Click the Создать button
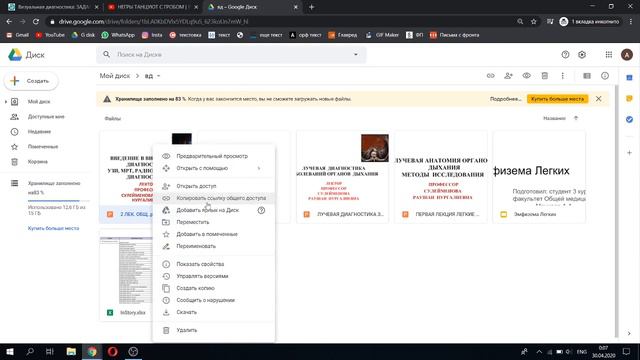The height and width of the screenshot is (360, 640). click(31, 81)
